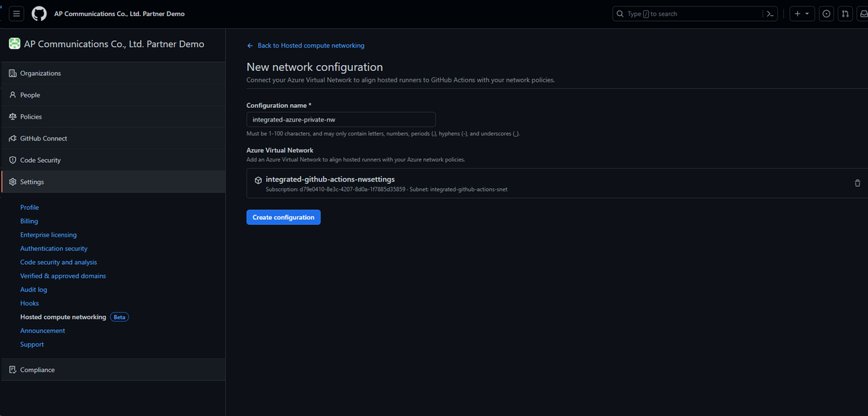868x416 pixels.
Task: Open Authentication security link
Action: pyautogui.click(x=54, y=249)
